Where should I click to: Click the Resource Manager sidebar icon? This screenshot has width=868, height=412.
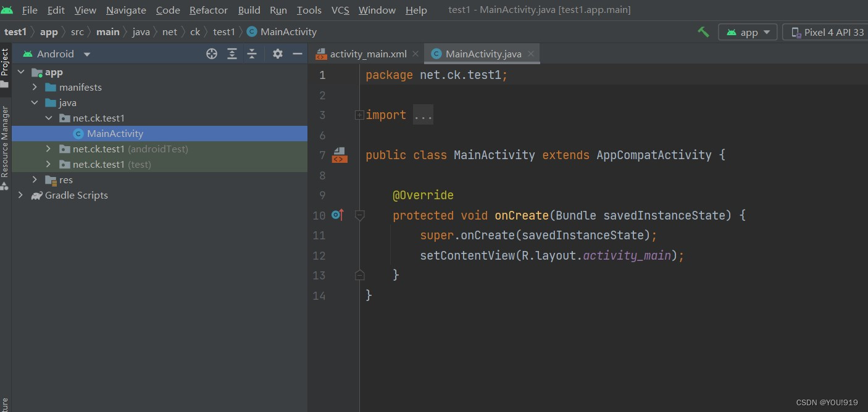[x=5, y=186]
